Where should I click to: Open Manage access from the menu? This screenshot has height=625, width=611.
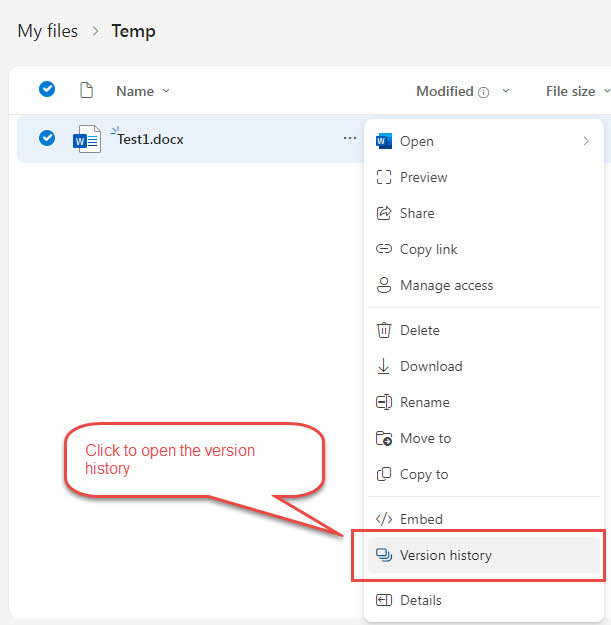point(483,285)
